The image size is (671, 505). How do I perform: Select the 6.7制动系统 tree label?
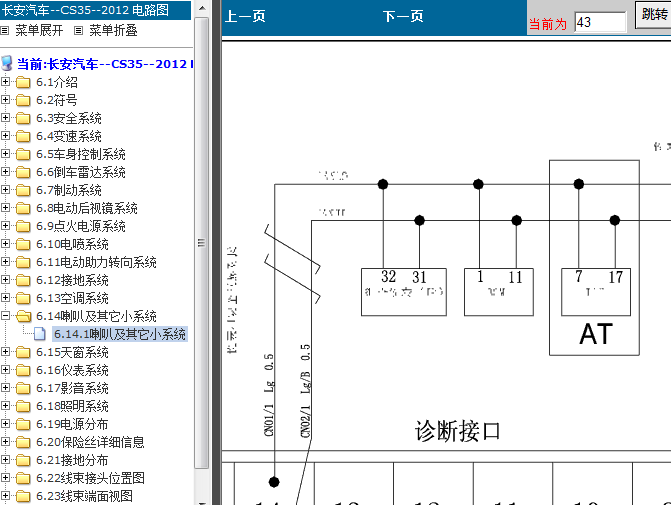tap(68, 190)
